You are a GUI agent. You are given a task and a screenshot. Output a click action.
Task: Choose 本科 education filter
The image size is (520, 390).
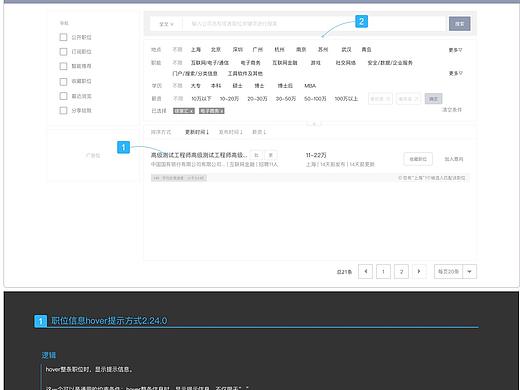click(216, 86)
